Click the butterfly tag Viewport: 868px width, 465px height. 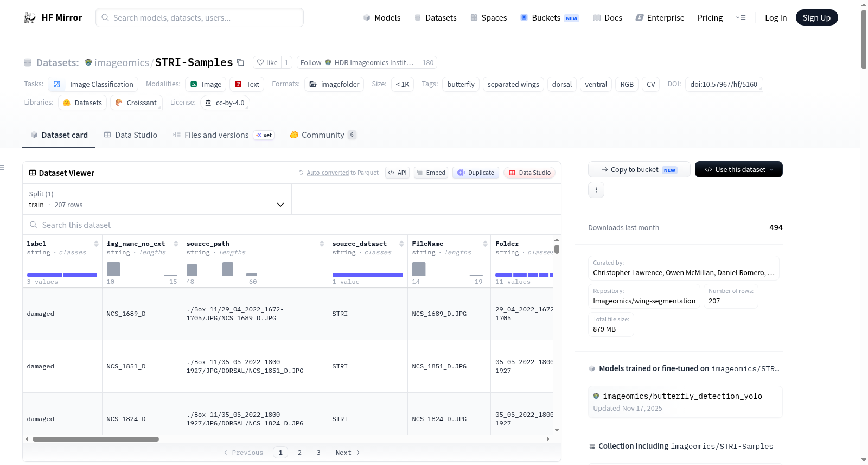point(461,84)
